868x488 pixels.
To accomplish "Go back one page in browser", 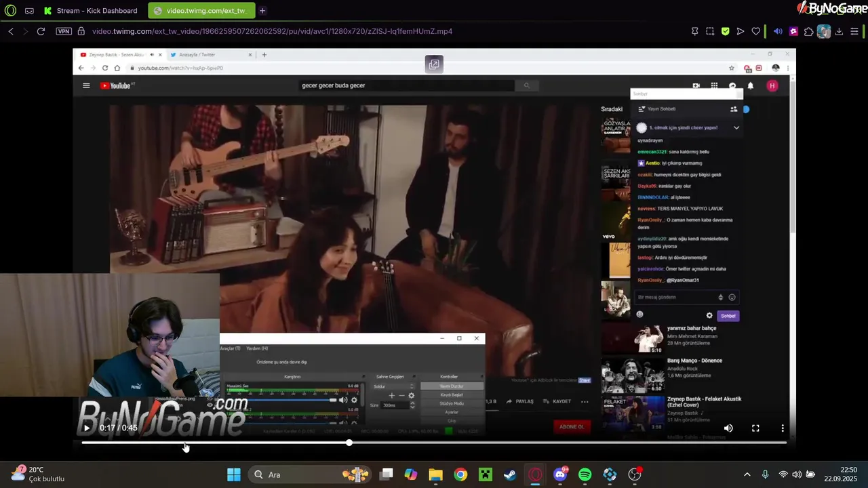I will pos(11,31).
